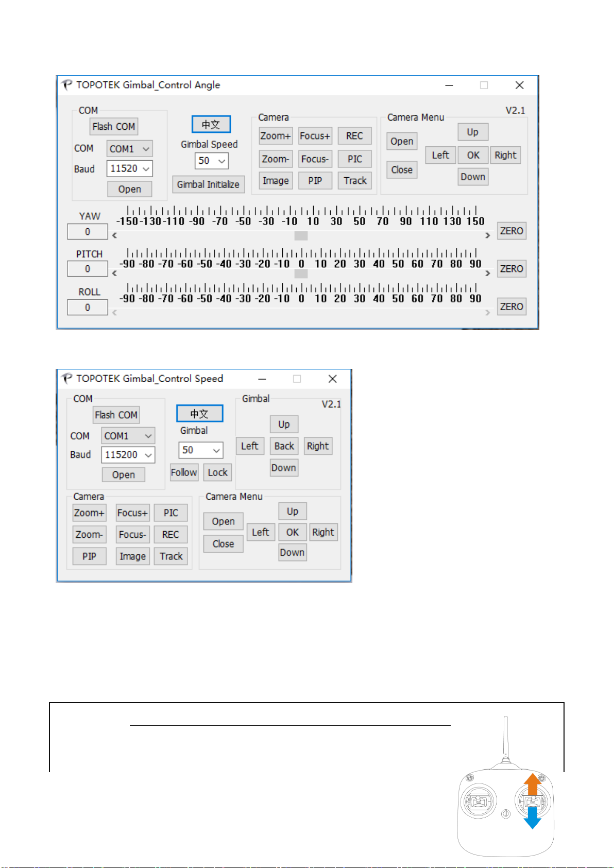Click the TOPOTEK logo icon in Speed window
The height and width of the screenshot is (868, 614).
(x=67, y=379)
